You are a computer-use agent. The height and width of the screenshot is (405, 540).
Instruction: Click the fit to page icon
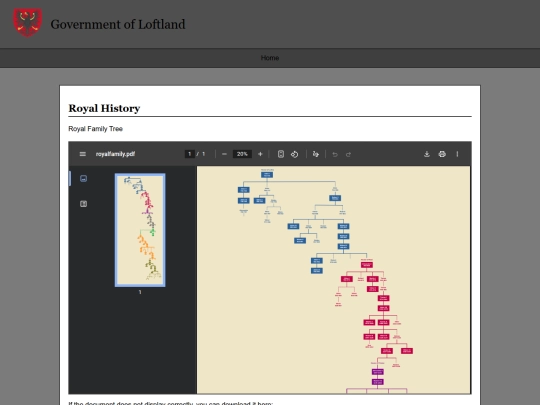(x=281, y=154)
